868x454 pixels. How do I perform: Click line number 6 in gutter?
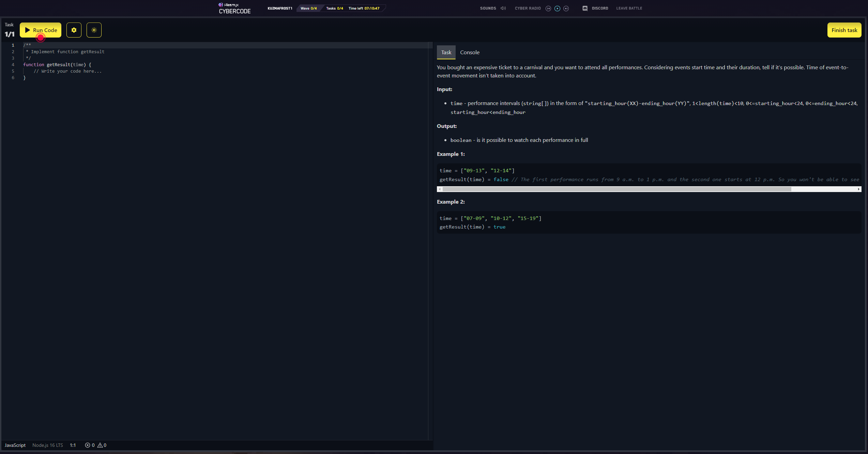13,77
